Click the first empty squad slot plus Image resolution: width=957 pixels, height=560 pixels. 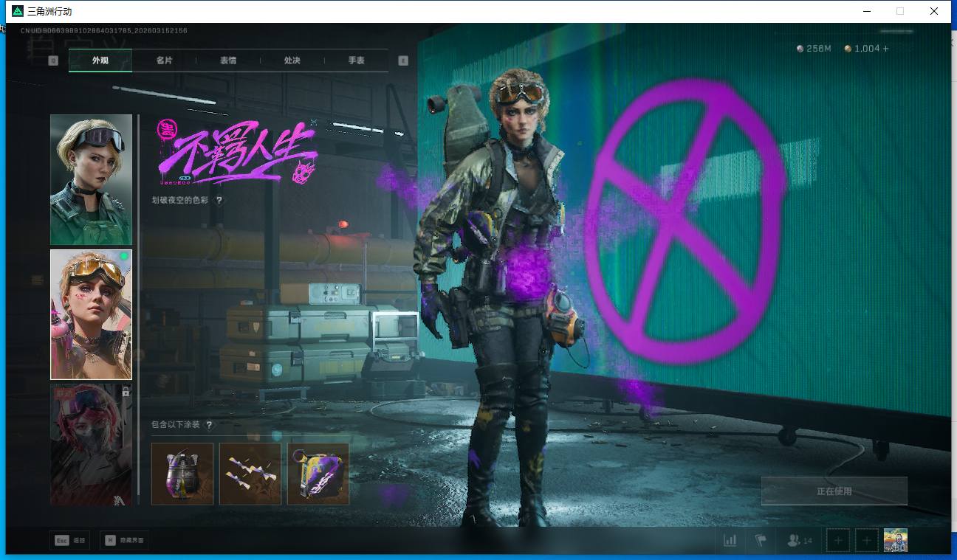coord(838,541)
